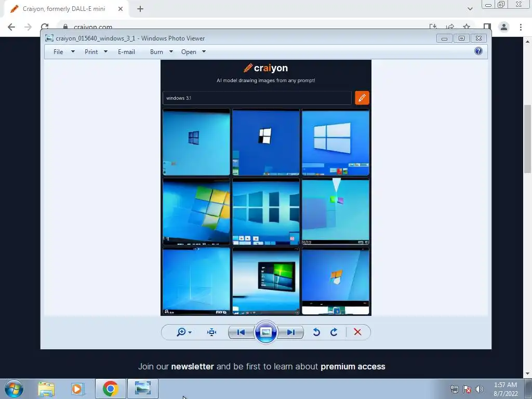Bookmark this page with star icon
532x399 pixels.
pos(467,26)
